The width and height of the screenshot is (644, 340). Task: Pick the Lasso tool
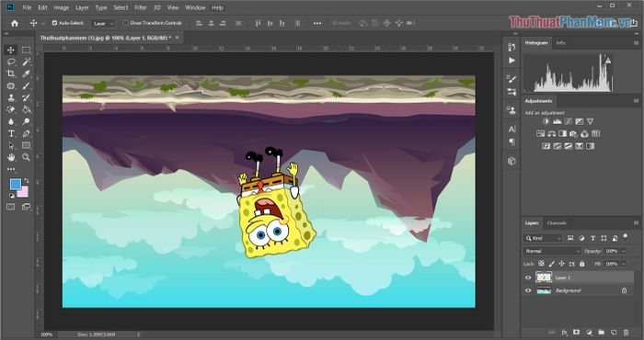[x=11, y=62]
